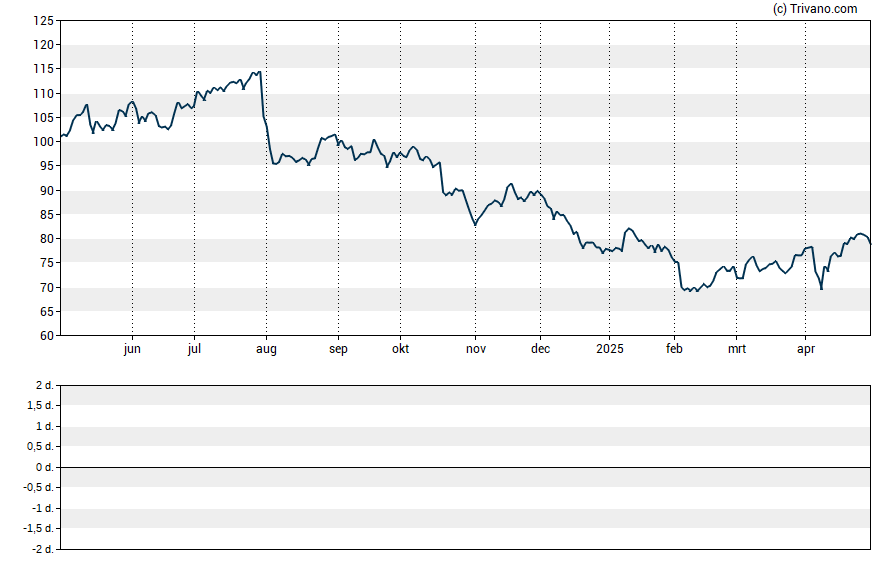Click the '65' price axis label
Image resolution: width=888 pixels, height=565 pixels.
[47, 311]
